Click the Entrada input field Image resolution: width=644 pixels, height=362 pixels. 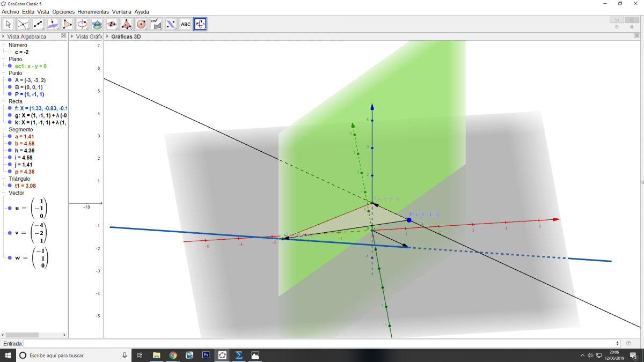click(x=321, y=343)
